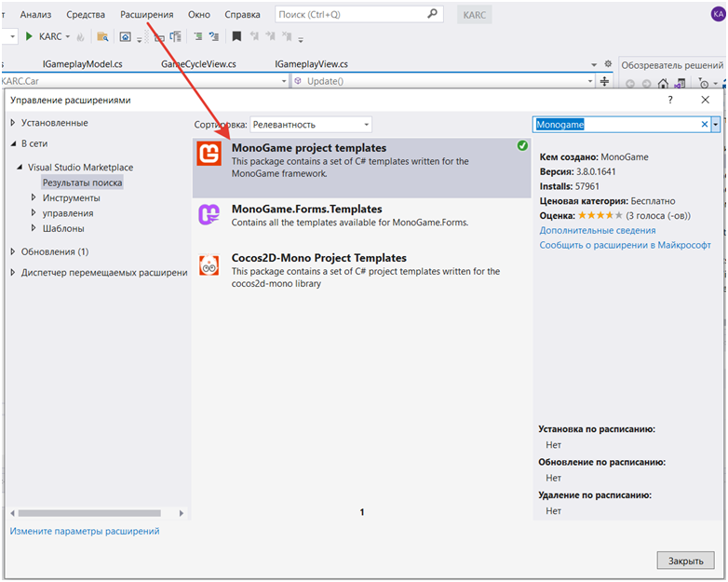Click the magnifier icon in the Ctrl+Q search
Viewport: 728px width, 582px height.
[432, 14]
